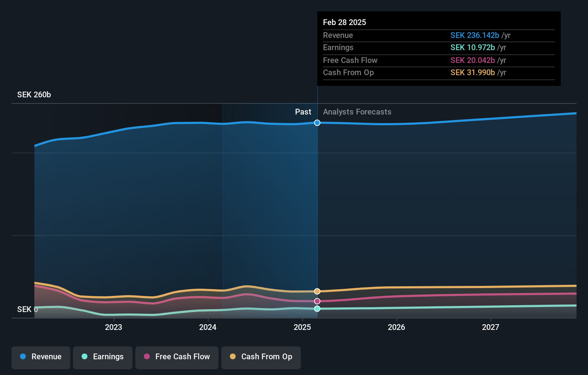
Task: Click the 2024 x-axis label
Action: tap(208, 327)
